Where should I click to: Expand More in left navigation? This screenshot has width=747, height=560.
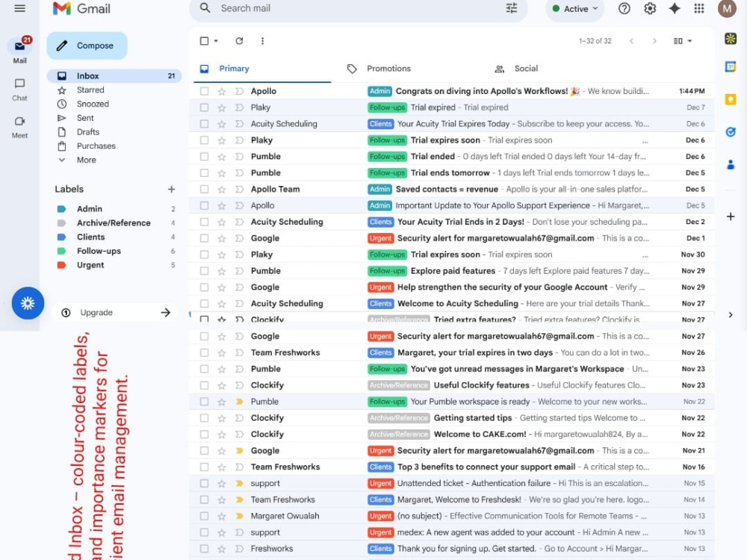tap(86, 160)
